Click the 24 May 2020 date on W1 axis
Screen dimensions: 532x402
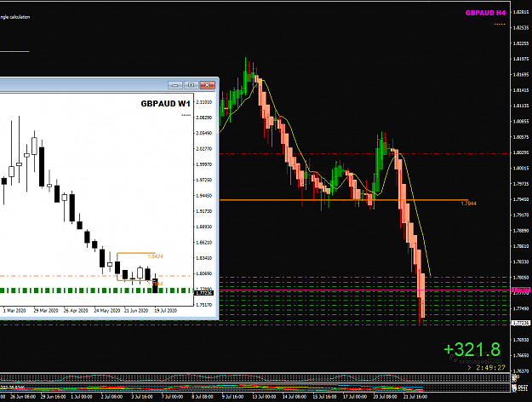pos(107,311)
